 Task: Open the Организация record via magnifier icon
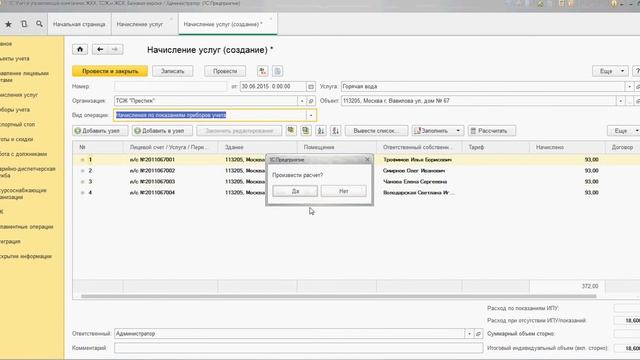[311, 101]
